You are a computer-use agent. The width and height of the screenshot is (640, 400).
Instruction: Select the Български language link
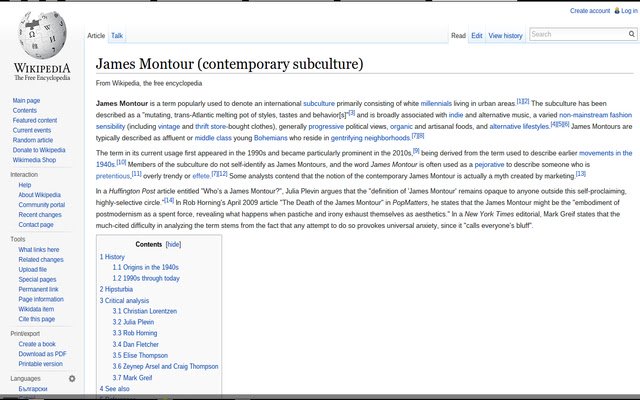[33, 389]
